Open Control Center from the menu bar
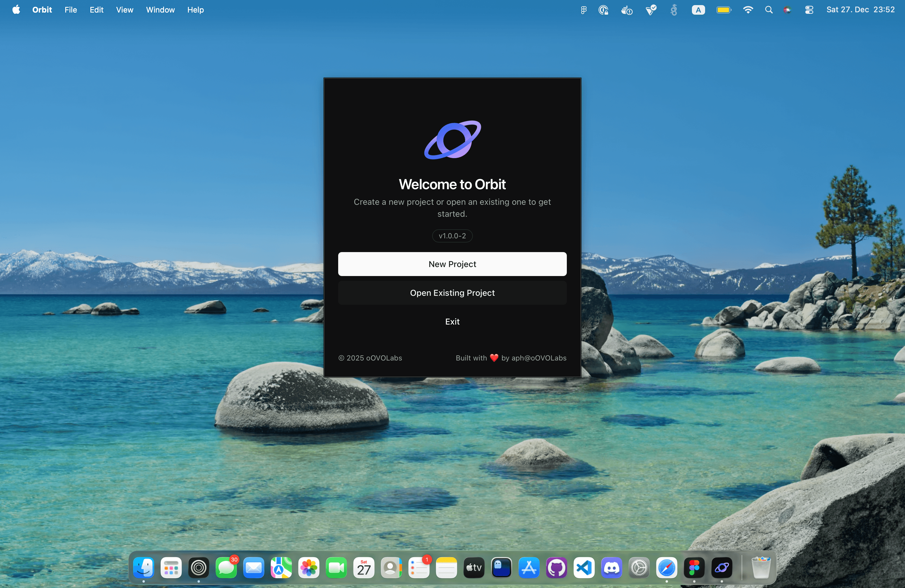 tap(809, 10)
